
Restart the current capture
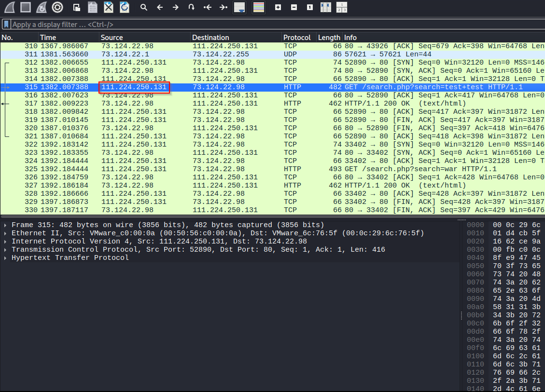[42, 7]
